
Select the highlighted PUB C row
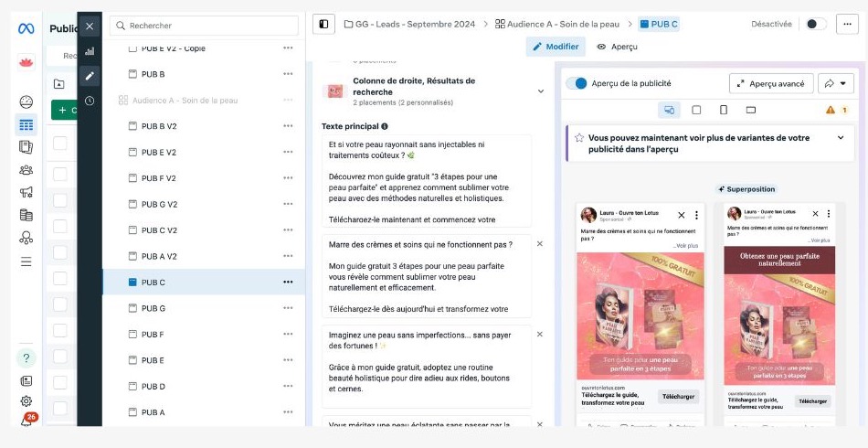click(204, 282)
